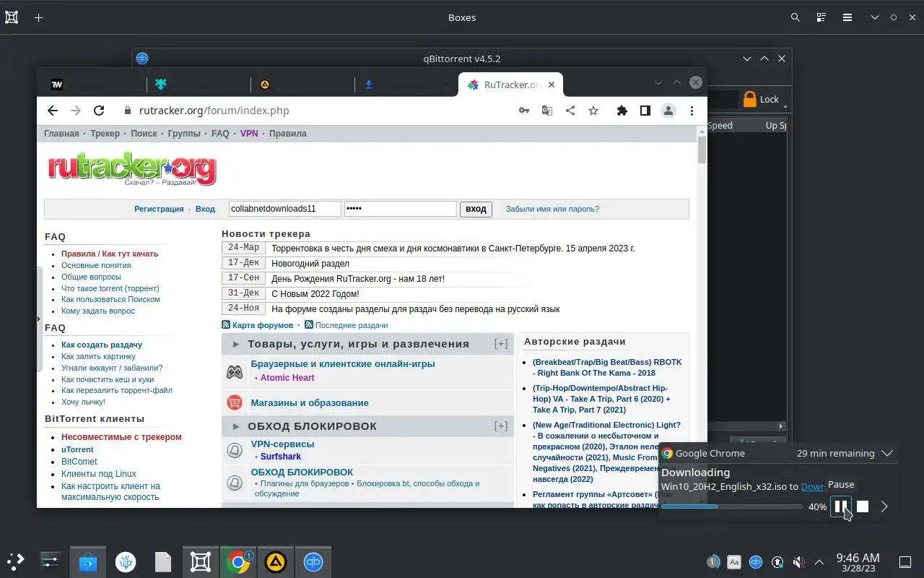
Task: Collapse the Google Chrome download notification
Action: [887, 454]
